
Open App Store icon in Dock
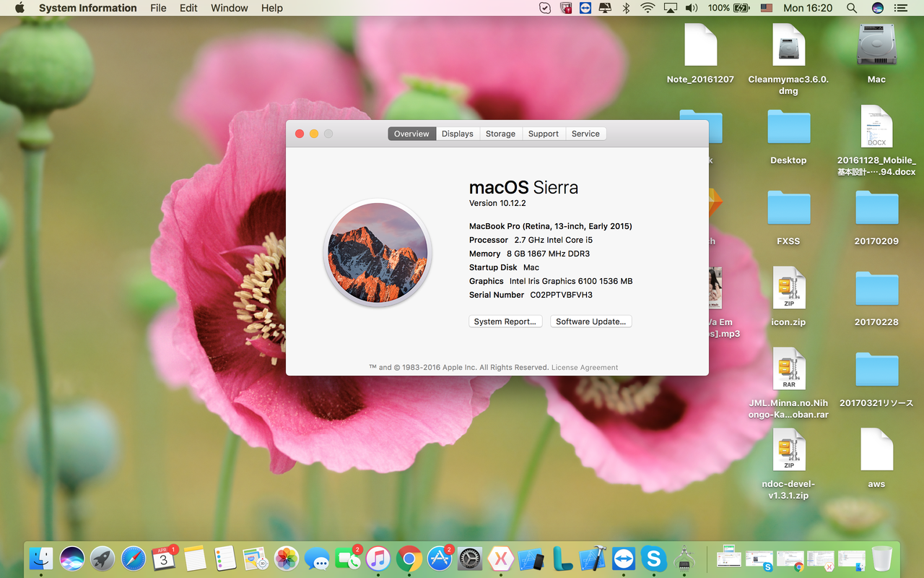[440, 558]
